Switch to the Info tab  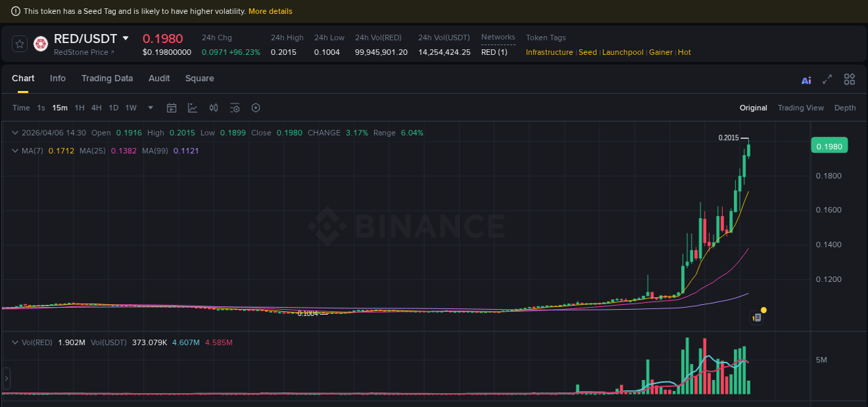(58, 78)
